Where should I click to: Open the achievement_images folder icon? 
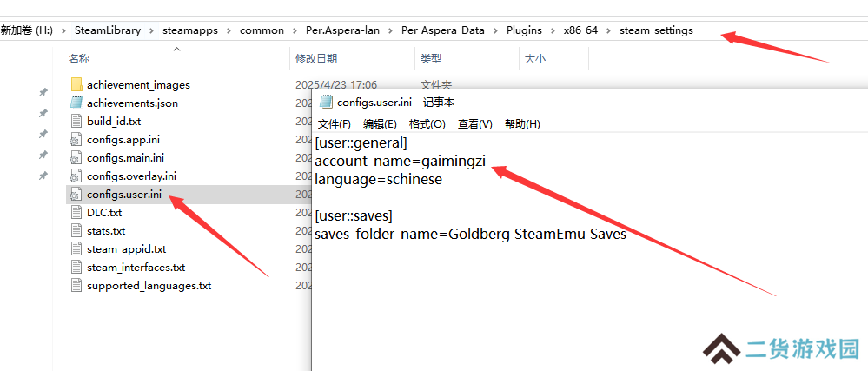click(x=76, y=85)
